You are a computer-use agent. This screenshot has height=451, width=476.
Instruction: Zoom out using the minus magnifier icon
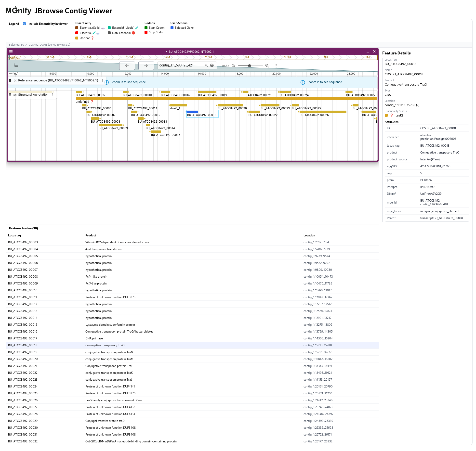pyautogui.click(x=233, y=66)
